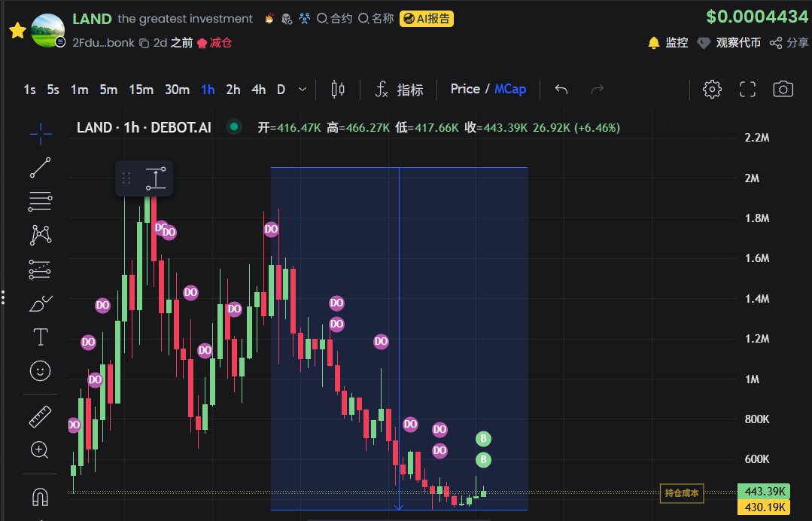Select the brush drawing tool

pyautogui.click(x=41, y=303)
